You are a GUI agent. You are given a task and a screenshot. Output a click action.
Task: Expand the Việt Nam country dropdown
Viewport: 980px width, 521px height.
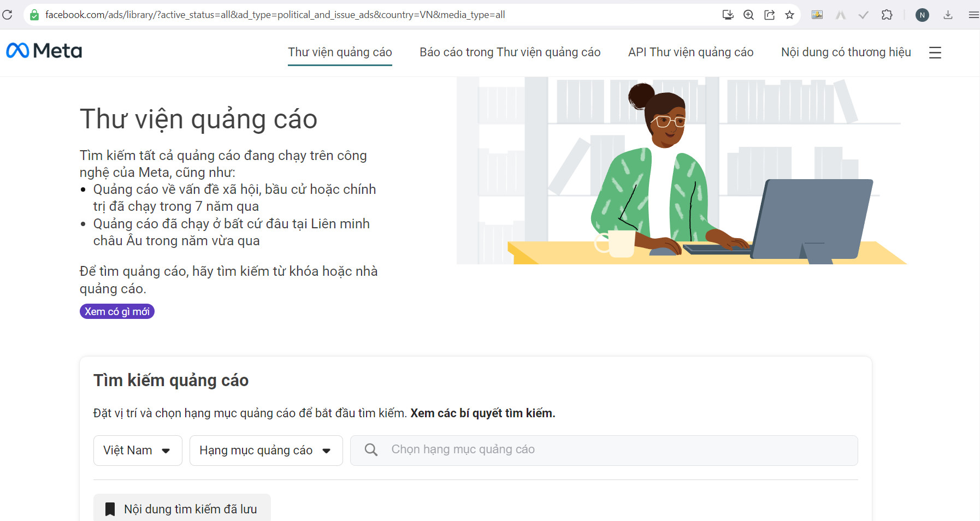click(138, 451)
